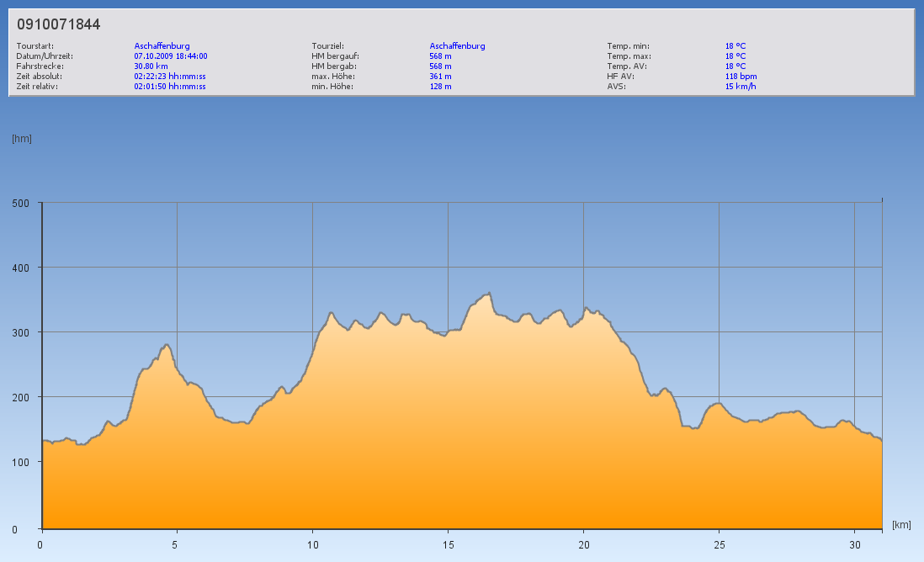Select the min. Höhe value 128 m

440,87
